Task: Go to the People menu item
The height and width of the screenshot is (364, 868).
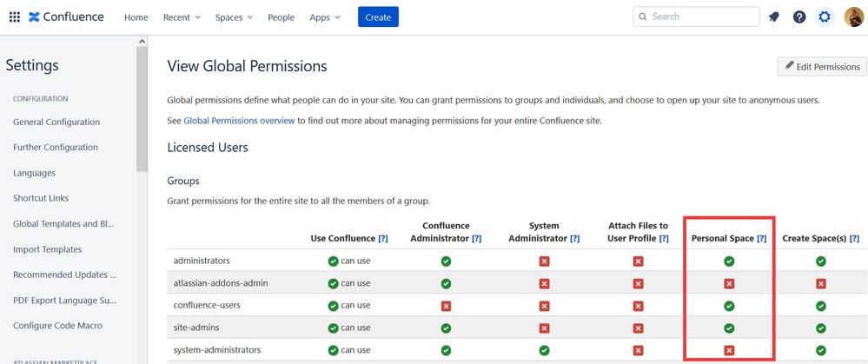Action: pos(281,17)
